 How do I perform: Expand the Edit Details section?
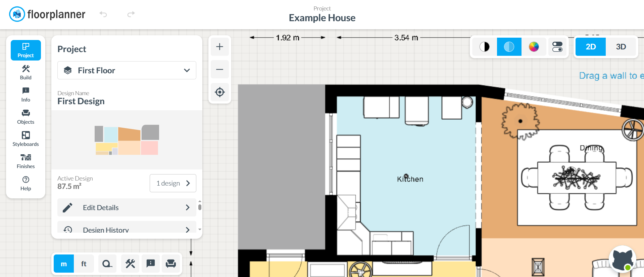point(127,208)
